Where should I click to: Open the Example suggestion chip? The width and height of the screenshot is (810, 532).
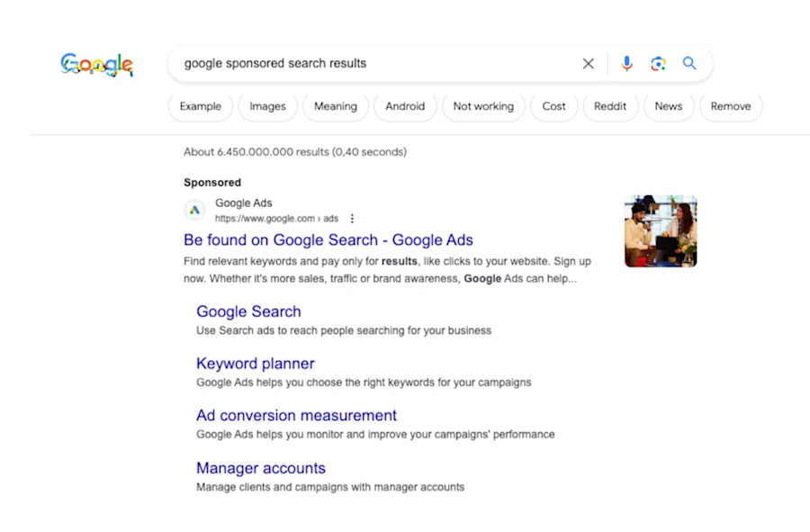[200, 106]
